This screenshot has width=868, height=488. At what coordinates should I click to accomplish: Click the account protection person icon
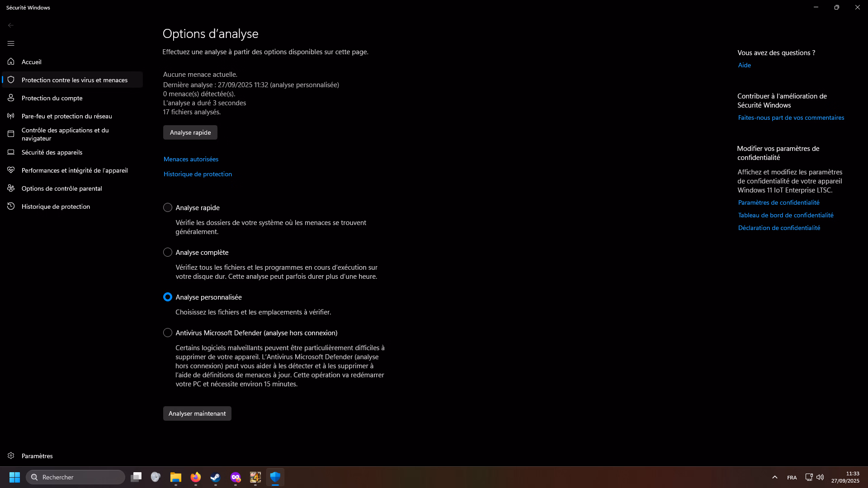[11, 98]
